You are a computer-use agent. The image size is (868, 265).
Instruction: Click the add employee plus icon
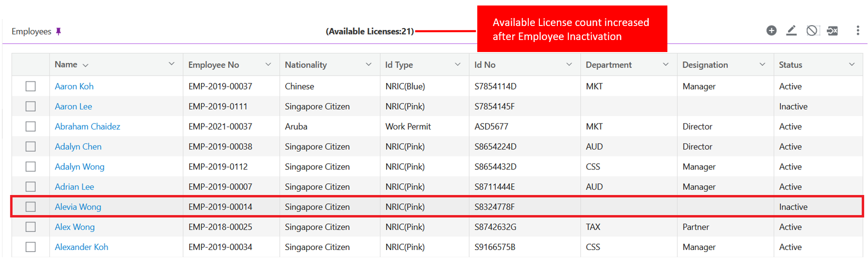(771, 30)
